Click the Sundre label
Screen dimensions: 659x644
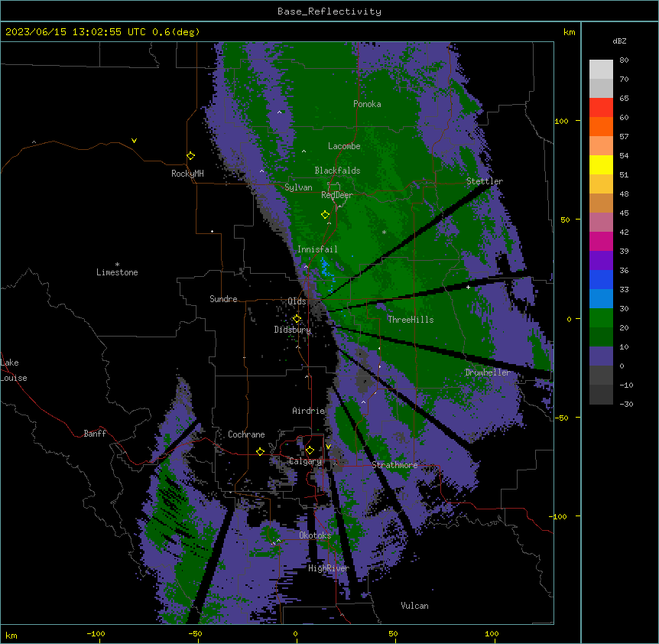pyautogui.click(x=223, y=299)
